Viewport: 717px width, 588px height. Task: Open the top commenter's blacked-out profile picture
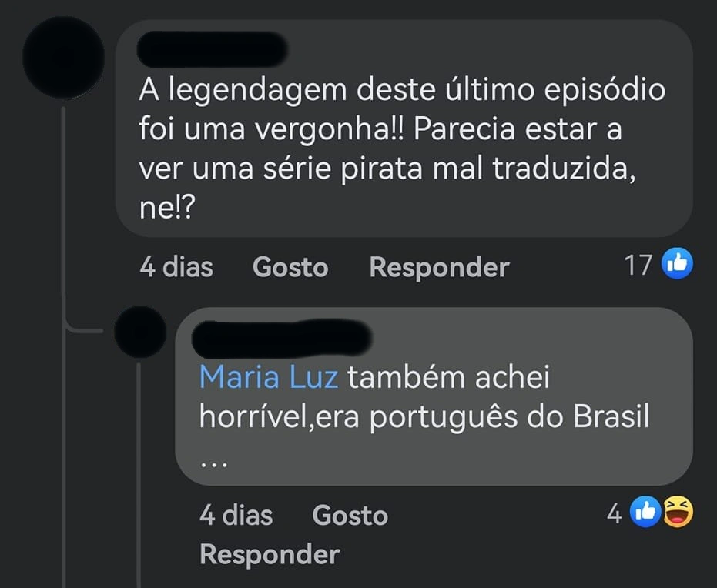click(x=64, y=58)
